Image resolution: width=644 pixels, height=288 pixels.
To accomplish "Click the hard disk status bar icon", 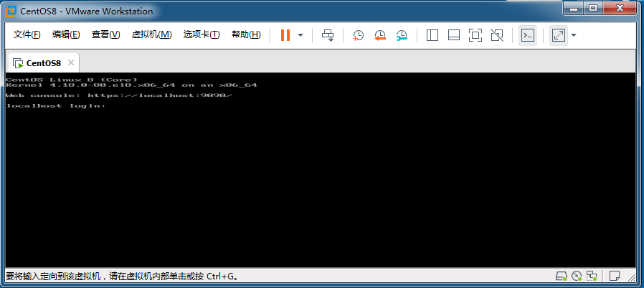I will pos(561,275).
